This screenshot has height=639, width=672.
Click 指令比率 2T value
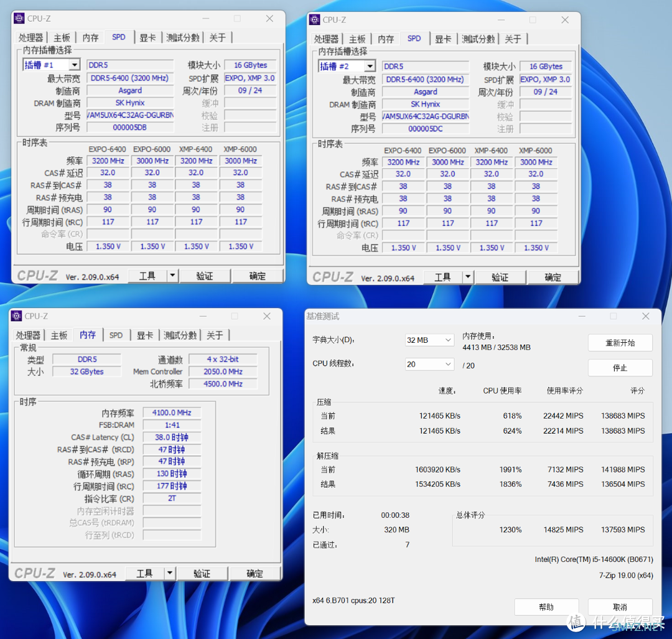coord(172,498)
